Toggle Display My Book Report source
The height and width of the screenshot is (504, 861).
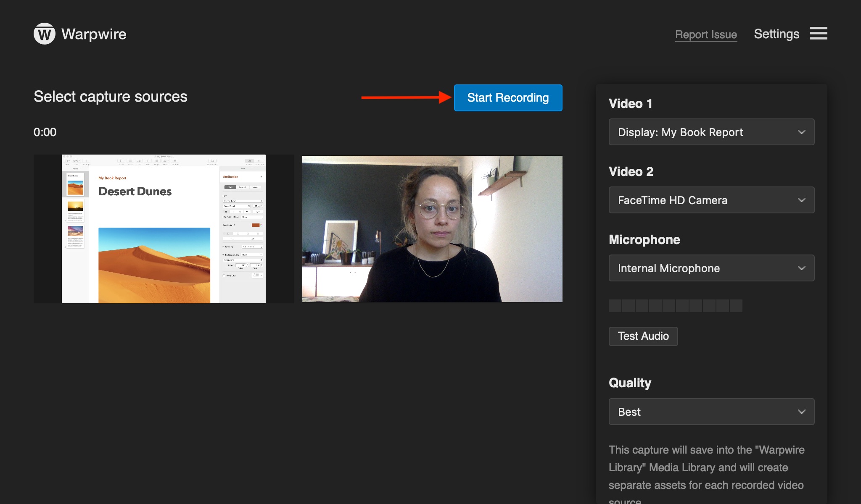(x=711, y=131)
